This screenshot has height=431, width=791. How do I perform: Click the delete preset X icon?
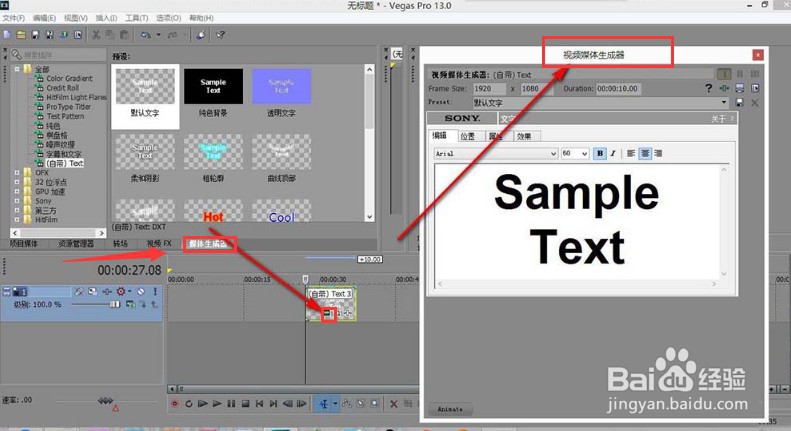(755, 102)
